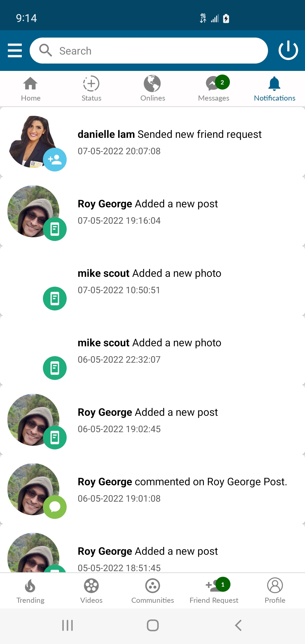Open danielle lam friend request notification

point(152,142)
